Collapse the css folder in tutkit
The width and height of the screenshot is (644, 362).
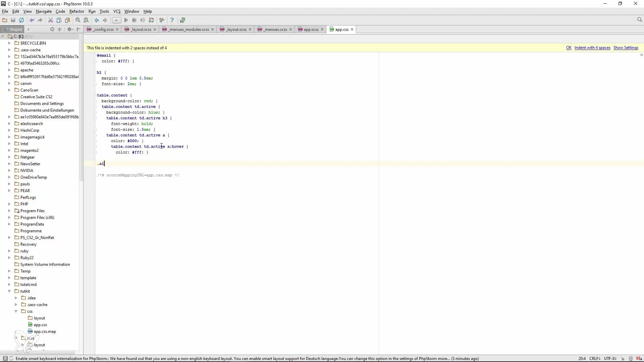16,311
